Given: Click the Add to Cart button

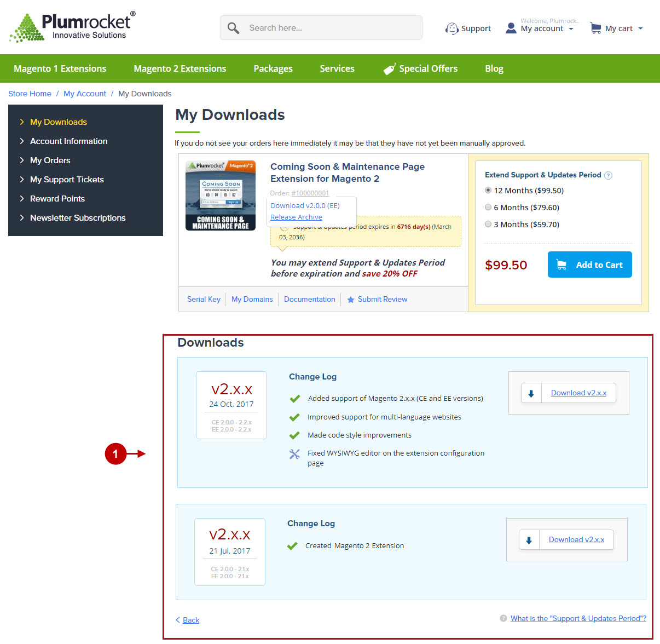Looking at the screenshot, I should (x=590, y=264).
